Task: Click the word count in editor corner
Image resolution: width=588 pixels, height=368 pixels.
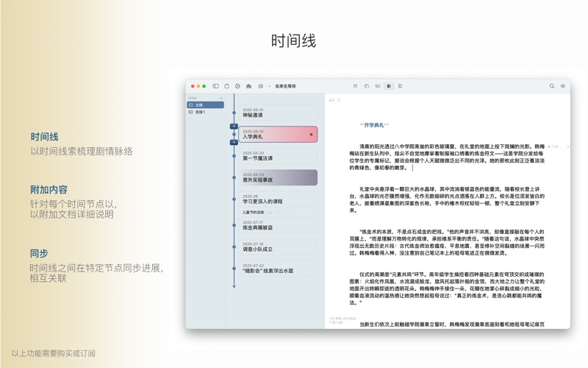Action: coord(343,320)
